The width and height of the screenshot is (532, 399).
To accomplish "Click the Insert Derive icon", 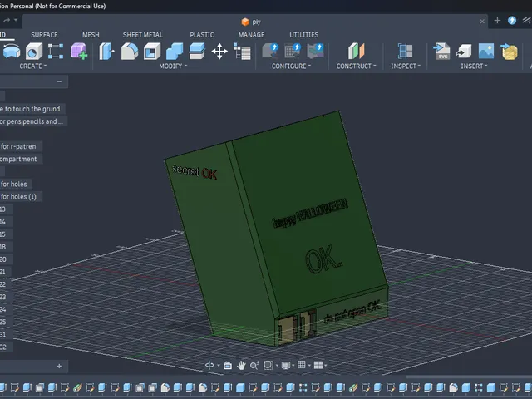I will point(464,52).
